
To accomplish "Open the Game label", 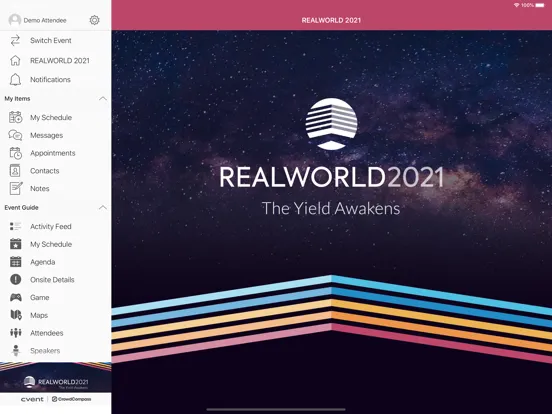I will [x=39, y=297].
